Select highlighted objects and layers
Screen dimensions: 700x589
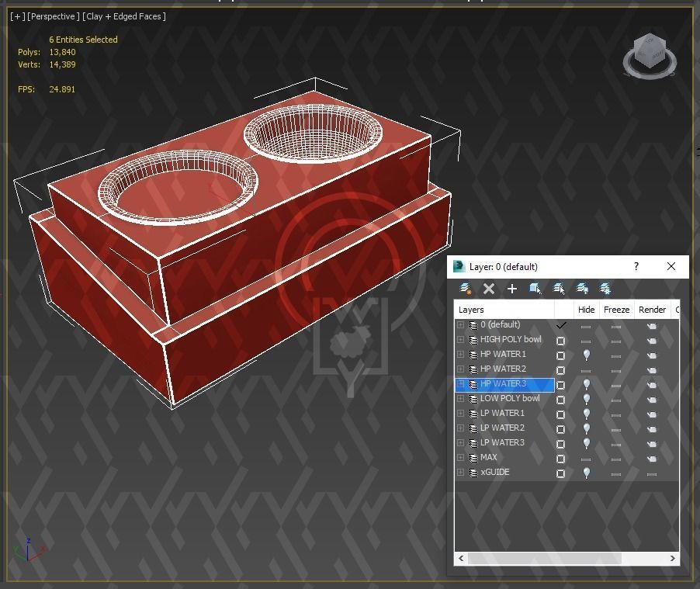(x=535, y=289)
